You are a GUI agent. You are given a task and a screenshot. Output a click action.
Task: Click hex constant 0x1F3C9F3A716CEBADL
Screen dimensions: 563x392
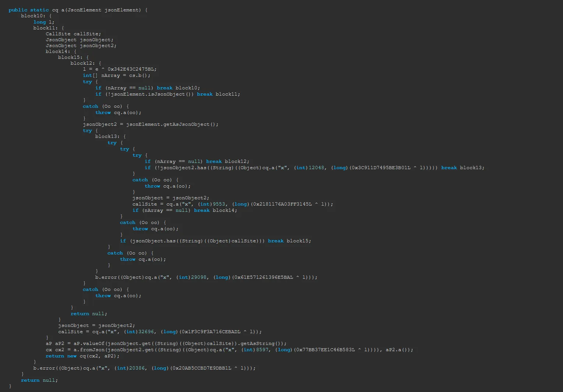[x=211, y=332]
